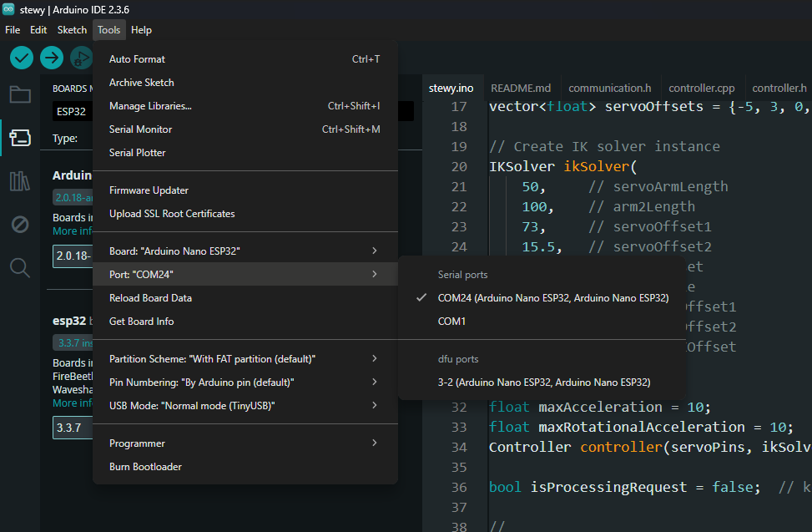This screenshot has width=812, height=532.
Task: Open Manage Libraries...
Action: [x=245, y=106]
